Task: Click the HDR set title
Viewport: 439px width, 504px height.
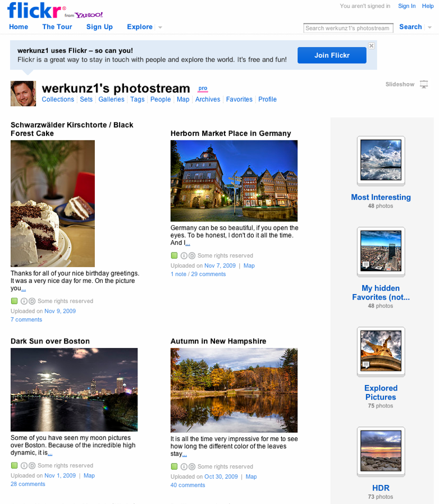Action: click(x=381, y=488)
